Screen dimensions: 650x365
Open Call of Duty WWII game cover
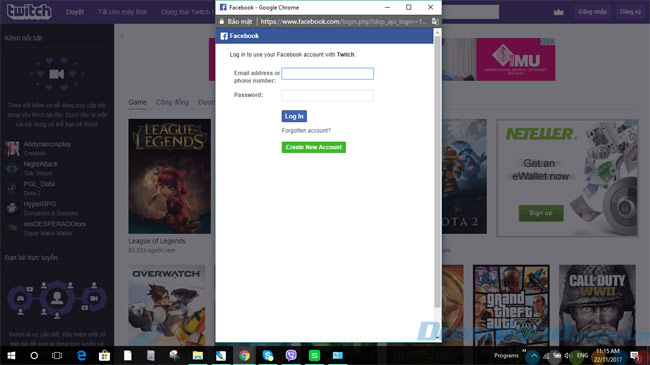click(597, 305)
